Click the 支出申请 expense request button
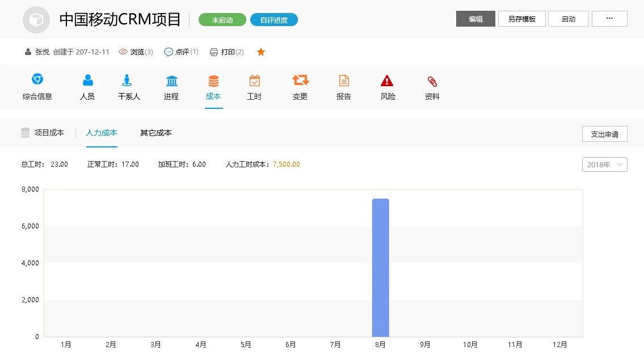This screenshot has height=359, width=644. click(x=604, y=134)
